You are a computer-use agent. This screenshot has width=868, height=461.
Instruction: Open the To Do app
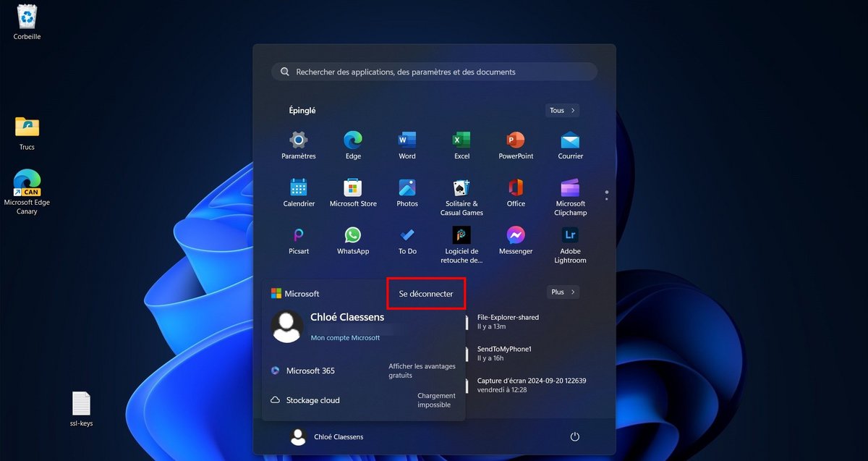[x=407, y=241]
